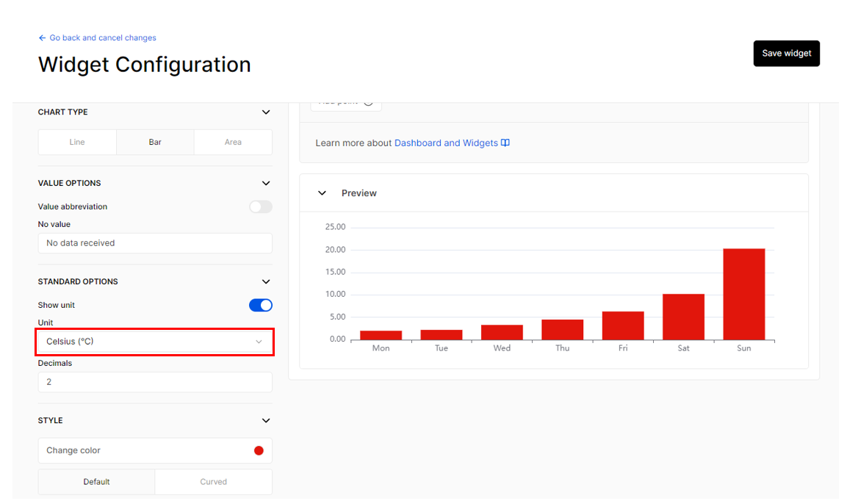This screenshot has width=847, height=504.
Task: Open the Unit dropdown showing Celsius
Action: coord(155,342)
